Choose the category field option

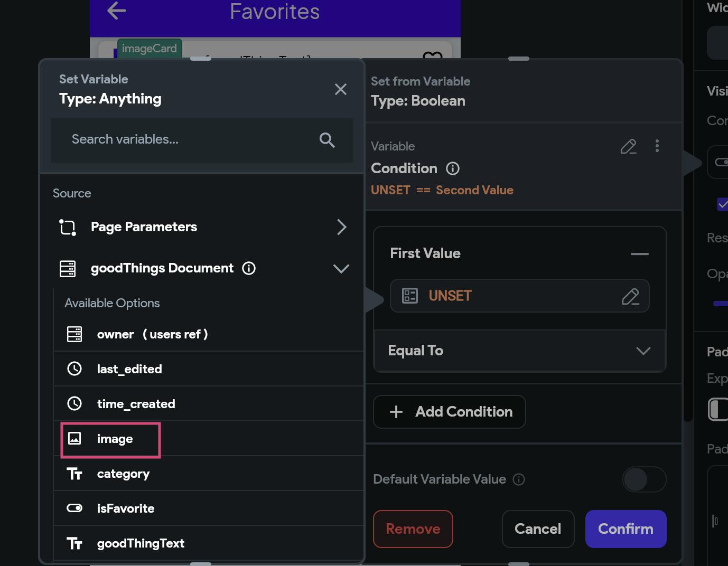click(123, 474)
